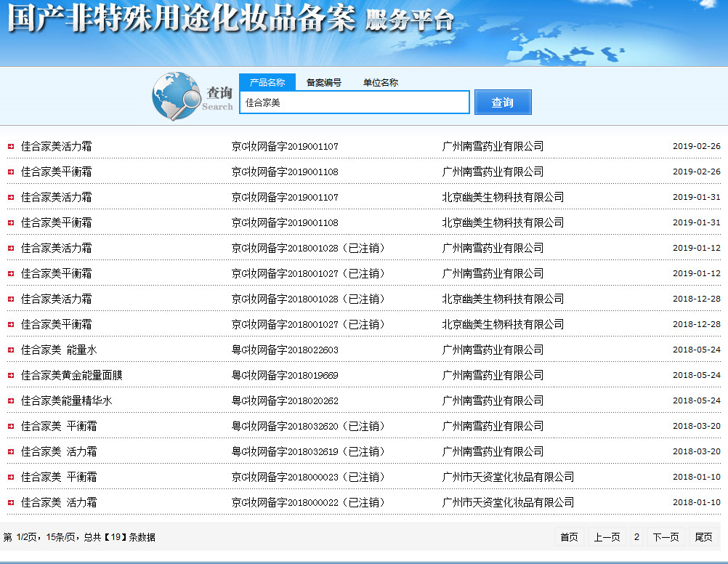Click red bullet icon beside 佳合家美黄金能量面膜
The width and height of the screenshot is (728, 564).
(10, 376)
